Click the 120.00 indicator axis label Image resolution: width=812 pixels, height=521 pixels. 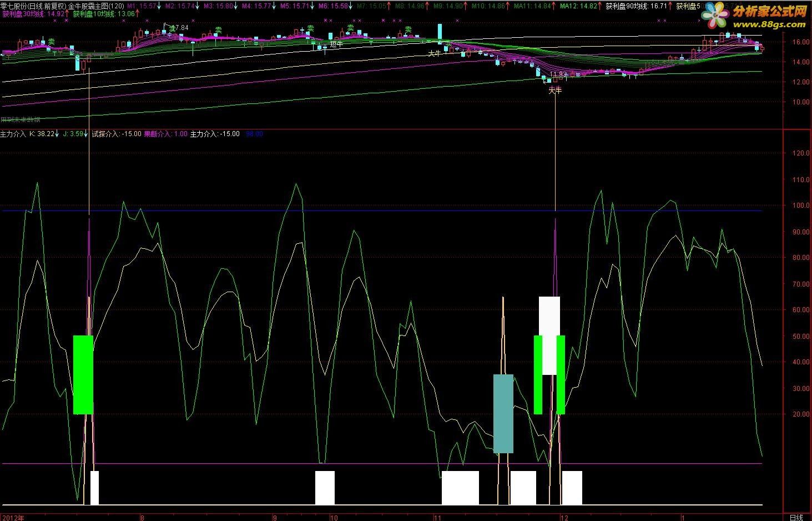(x=800, y=153)
